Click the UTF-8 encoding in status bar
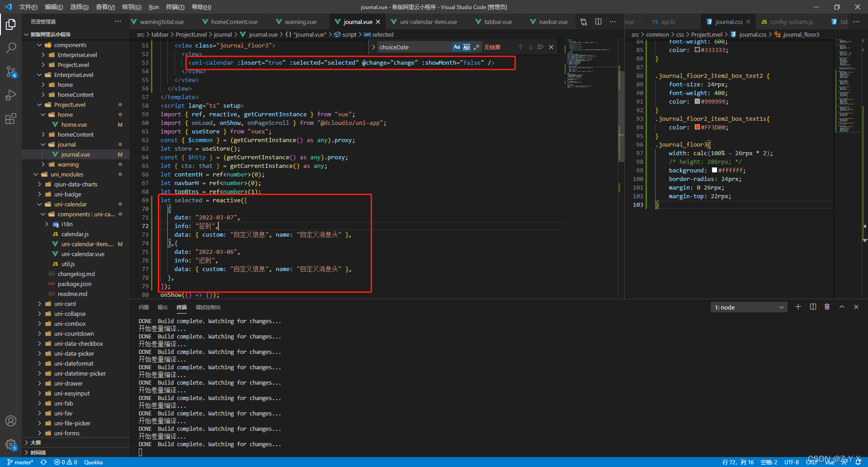 [x=792, y=462]
